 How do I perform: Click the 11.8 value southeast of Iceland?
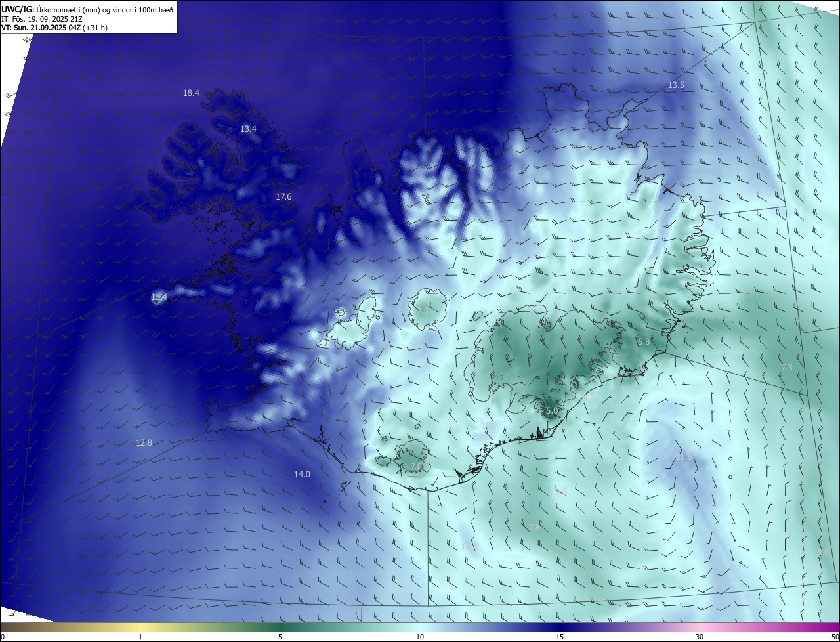click(x=684, y=456)
